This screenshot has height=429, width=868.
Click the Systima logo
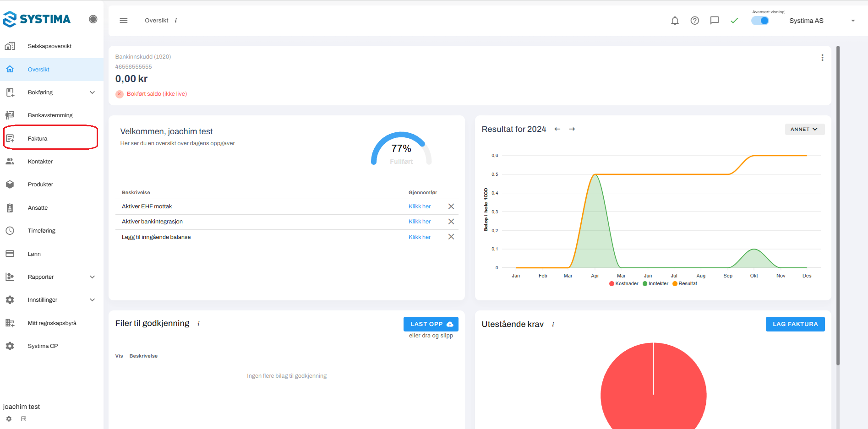37,19
